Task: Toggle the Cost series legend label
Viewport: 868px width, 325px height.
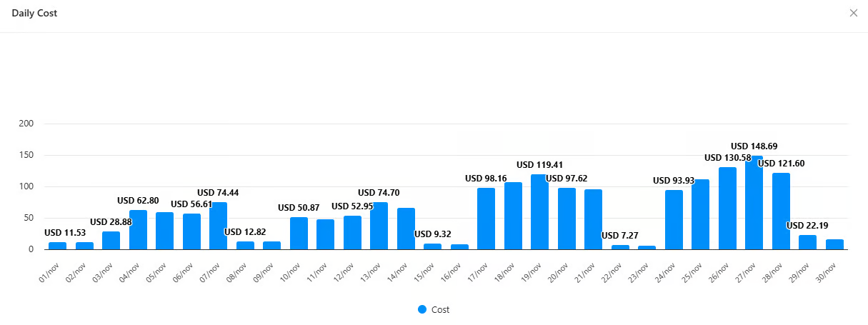Action: tap(440, 309)
